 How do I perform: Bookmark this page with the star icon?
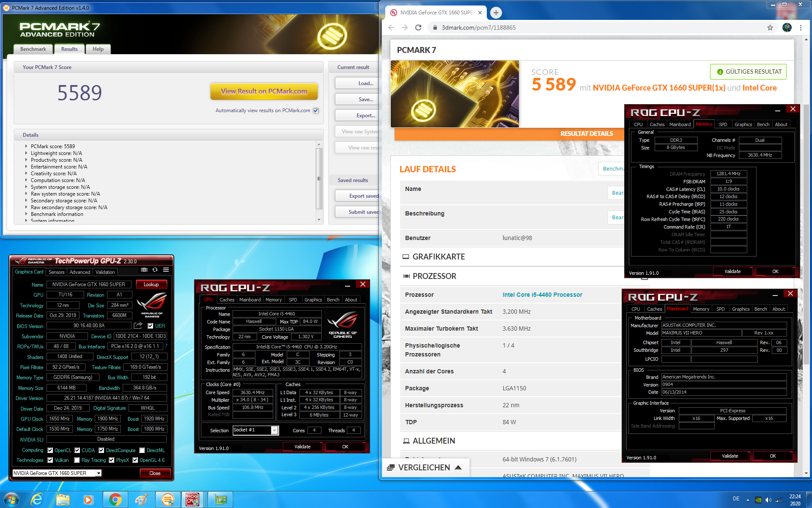coord(770,28)
